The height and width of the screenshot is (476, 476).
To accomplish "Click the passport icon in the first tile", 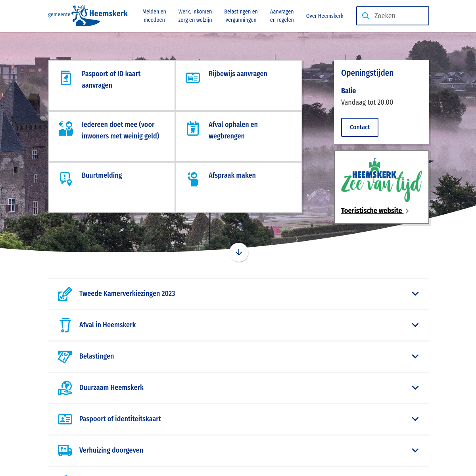I will click(x=66, y=78).
